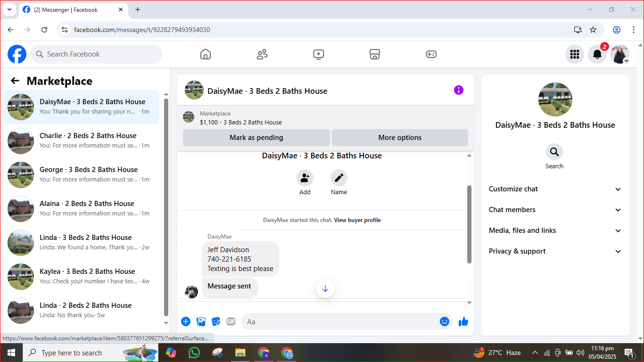The image size is (644, 362).
Task: Open a new browser tab
Action: [x=138, y=9]
